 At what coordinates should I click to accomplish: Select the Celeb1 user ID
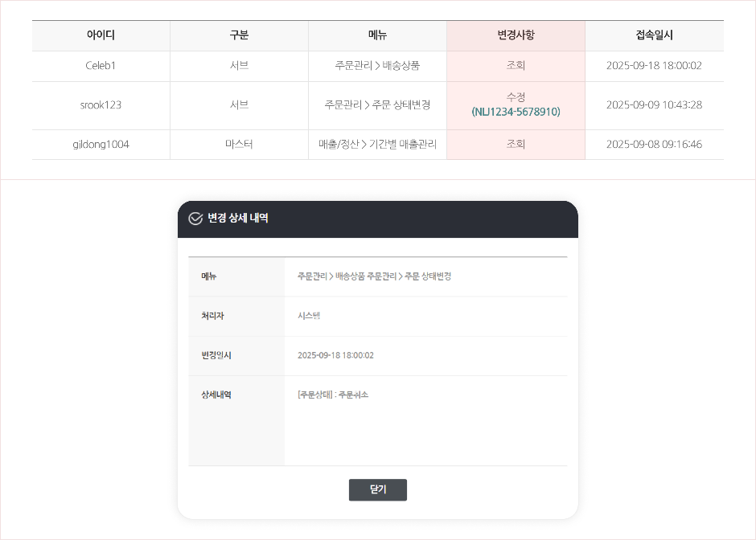tap(101, 66)
